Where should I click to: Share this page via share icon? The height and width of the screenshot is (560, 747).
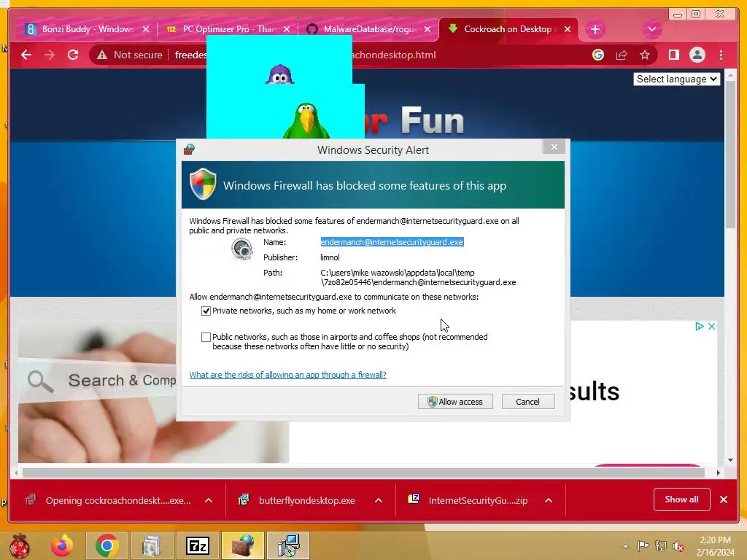622,55
